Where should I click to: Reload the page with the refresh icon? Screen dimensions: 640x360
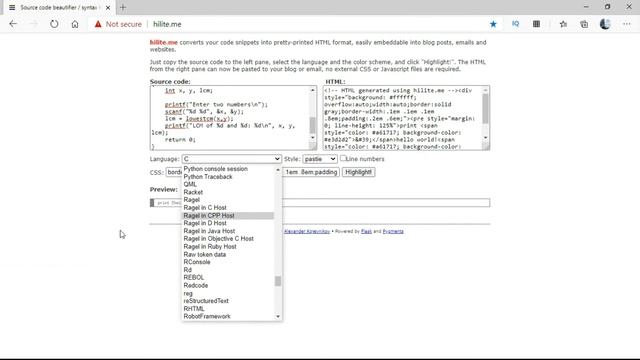[x=54, y=24]
